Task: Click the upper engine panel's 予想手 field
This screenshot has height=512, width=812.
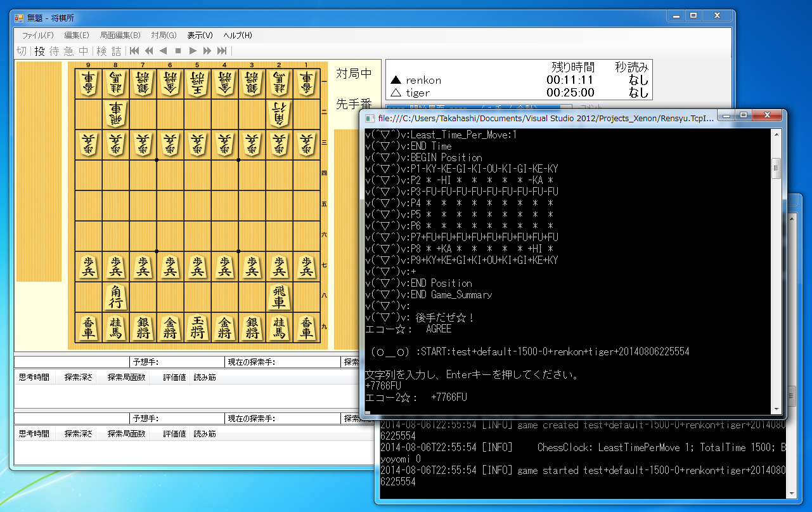Action: (x=177, y=362)
